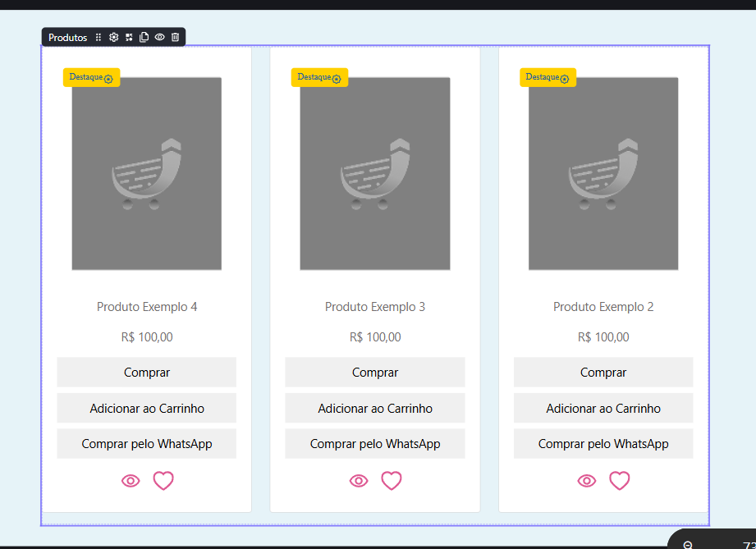Click the drag handle in Produtos toolbar
This screenshot has width=756, height=549.
click(x=99, y=38)
